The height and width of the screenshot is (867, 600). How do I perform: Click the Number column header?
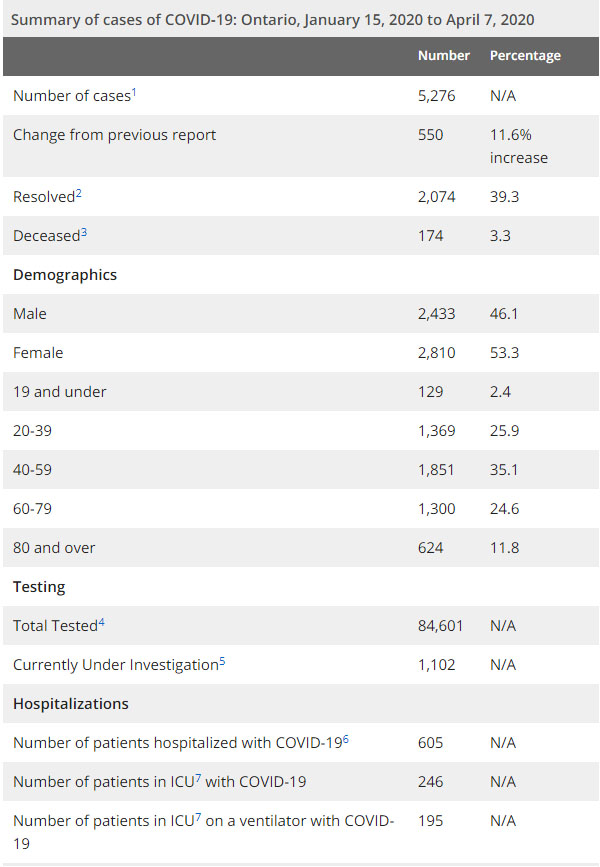click(443, 56)
